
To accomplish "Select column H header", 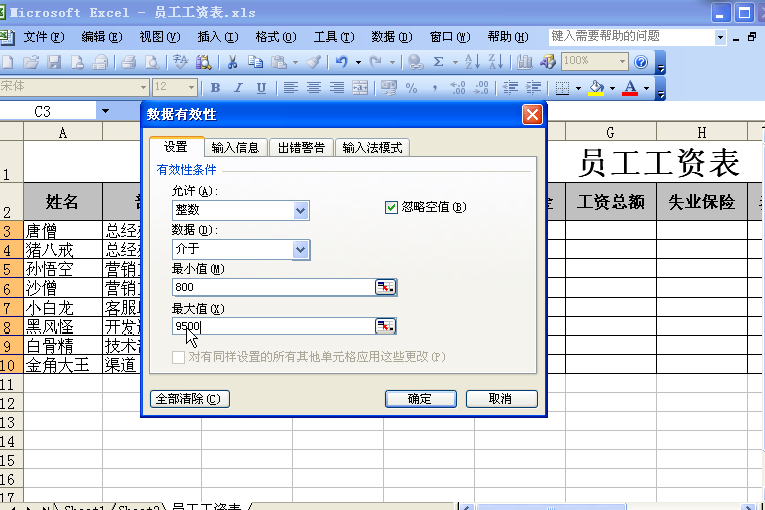I will coord(702,132).
